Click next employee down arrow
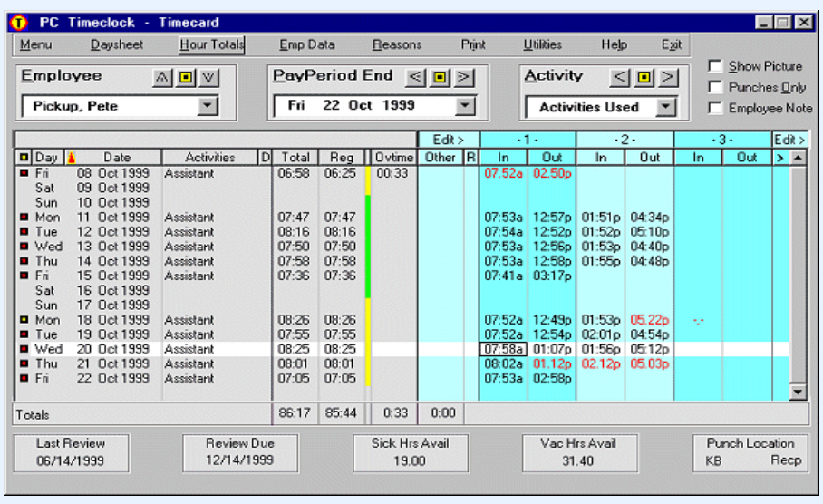 208,78
